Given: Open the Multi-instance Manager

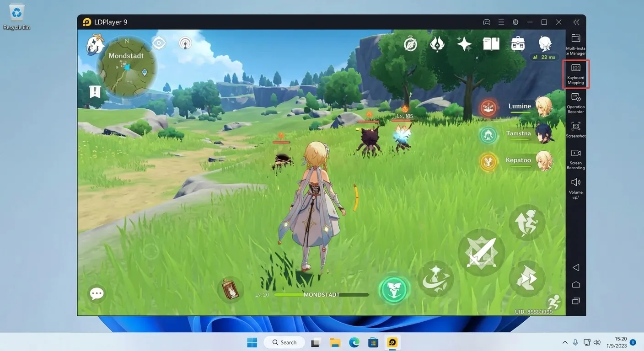Looking at the screenshot, I should point(576,44).
